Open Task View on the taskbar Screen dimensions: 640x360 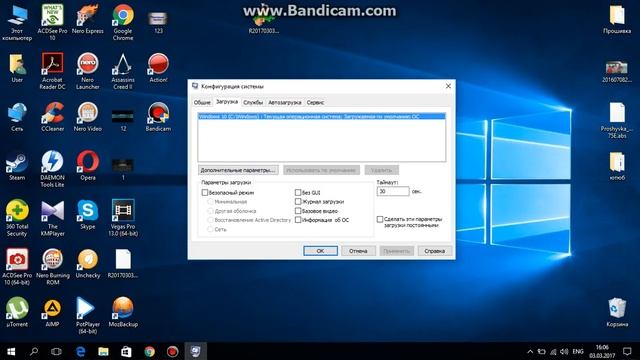(x=56, y=351)
